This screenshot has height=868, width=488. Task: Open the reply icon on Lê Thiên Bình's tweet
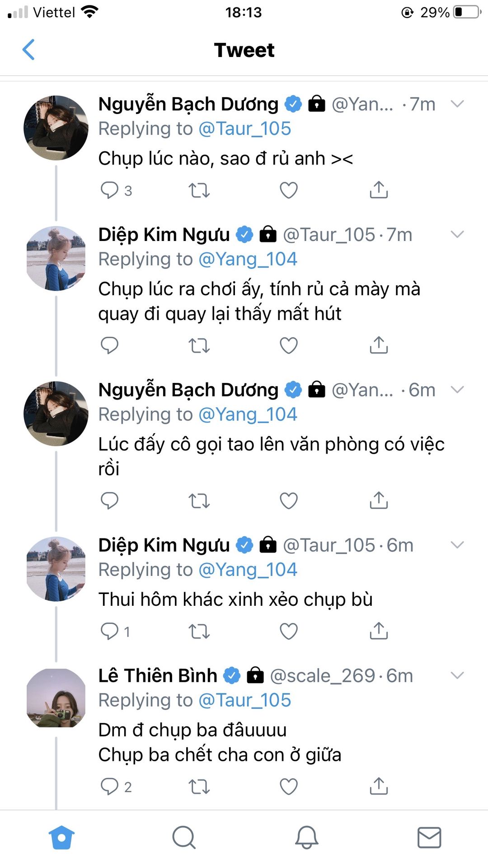click(x=109, y=787)
